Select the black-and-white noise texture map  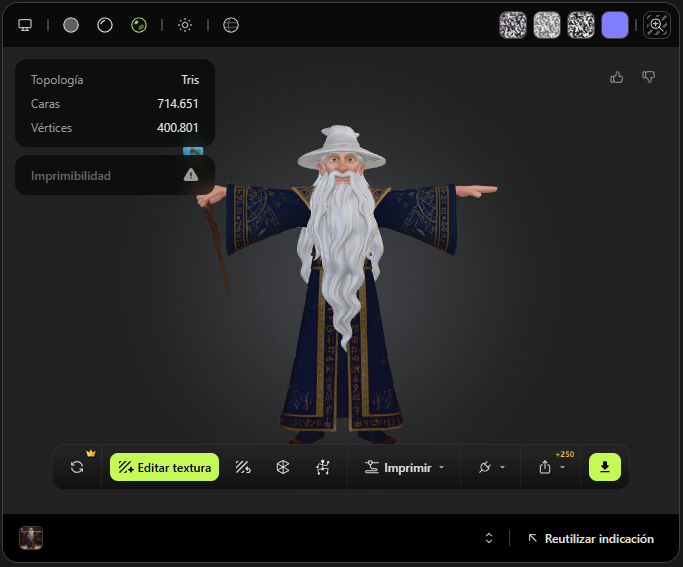click(581, 25)
